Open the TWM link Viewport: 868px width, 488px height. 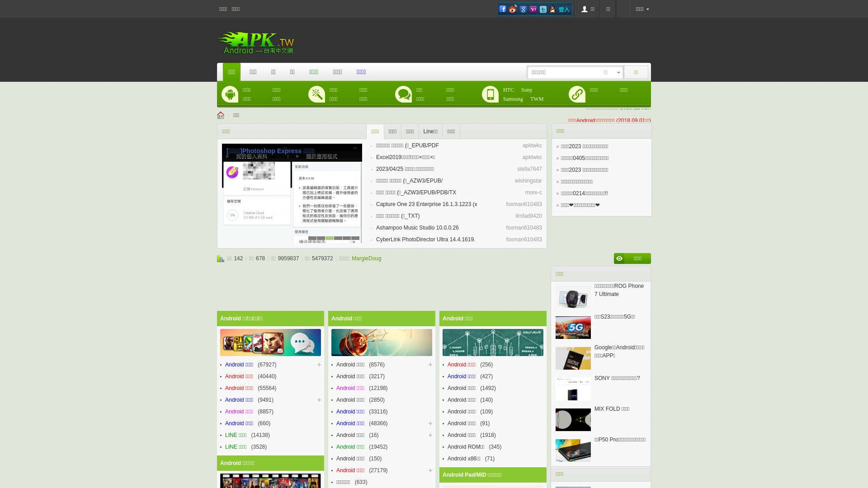(x=537, y=99)
